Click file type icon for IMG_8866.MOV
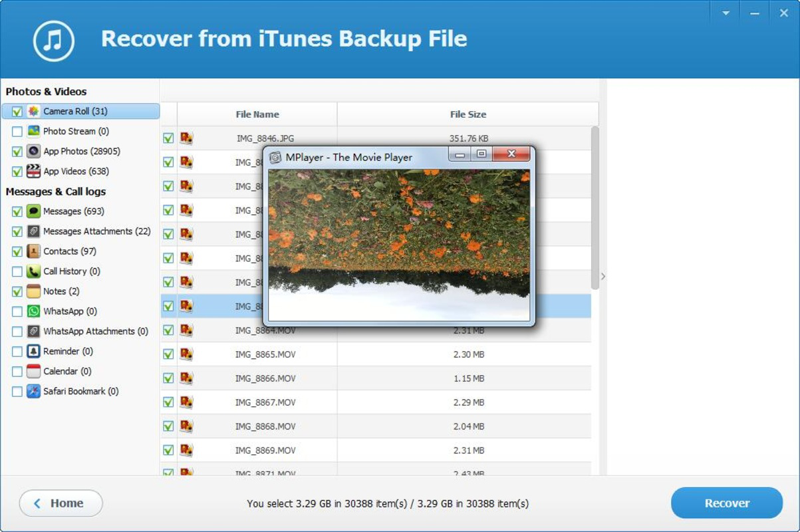Image resolution: width=800 pixels, height=532 pixels. [x=186, y=378]
